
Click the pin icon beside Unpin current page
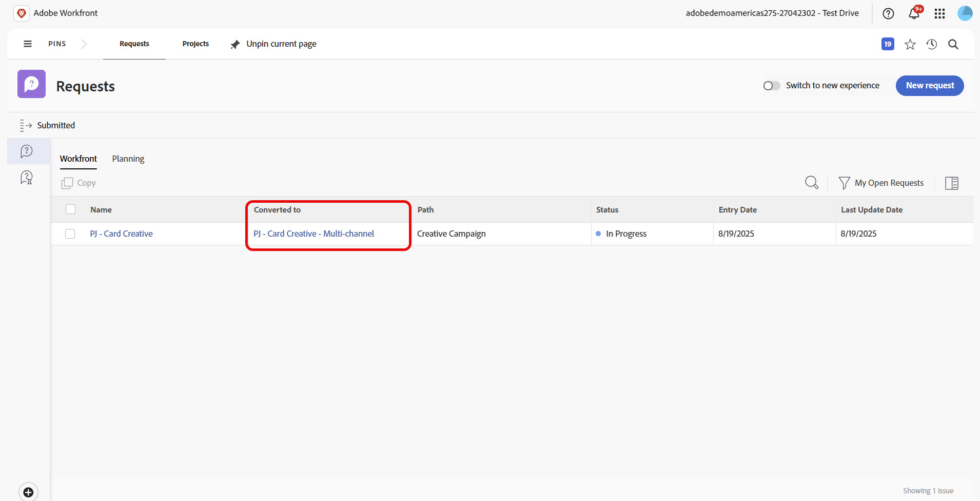coord(235,45)
